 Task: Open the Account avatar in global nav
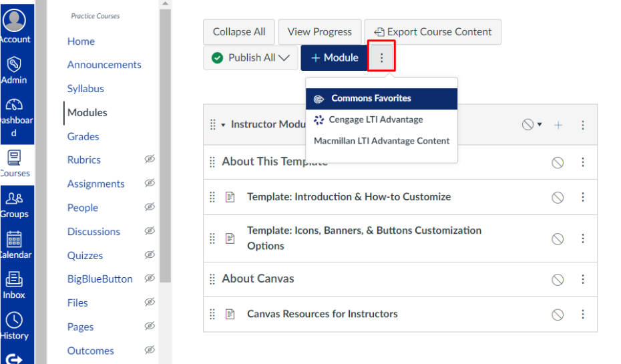coord(14,20)
